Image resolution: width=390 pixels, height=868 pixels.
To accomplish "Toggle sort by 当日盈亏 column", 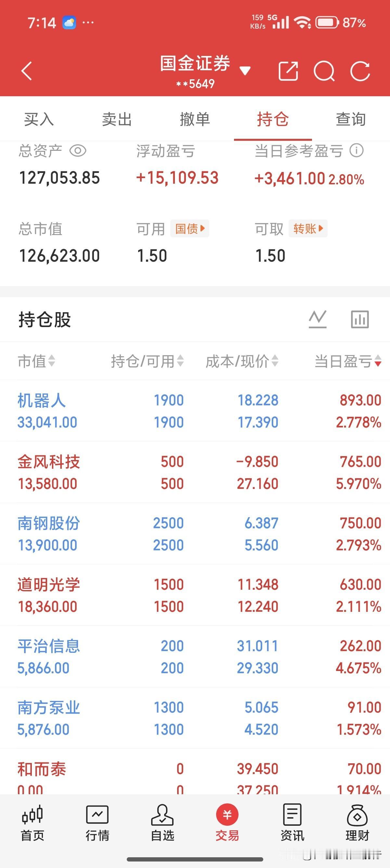I will click(348, 361).
